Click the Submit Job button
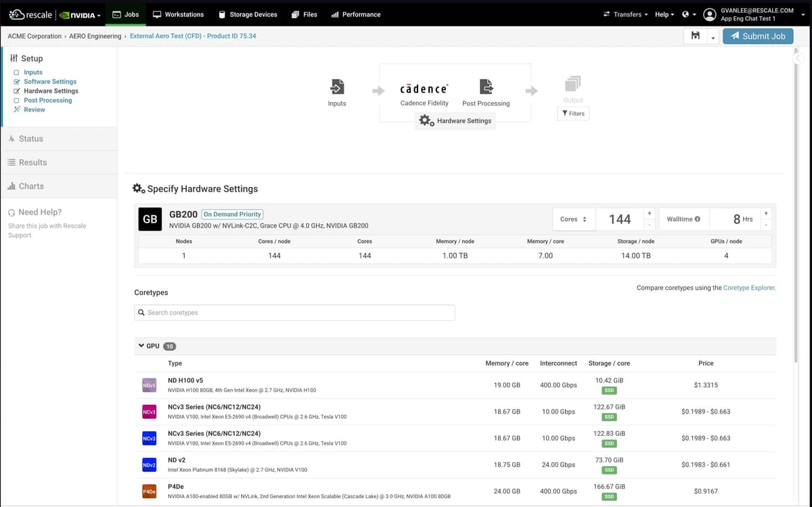 (x=758, y=37)
